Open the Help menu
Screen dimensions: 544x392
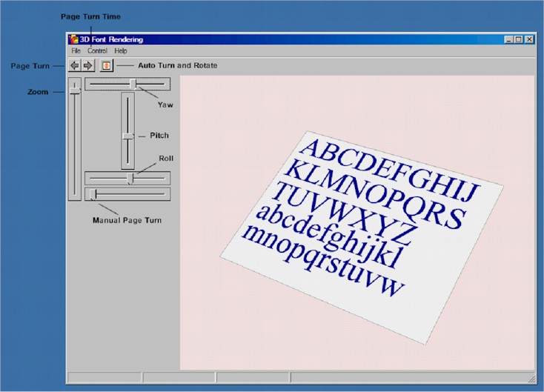(121, 50)
